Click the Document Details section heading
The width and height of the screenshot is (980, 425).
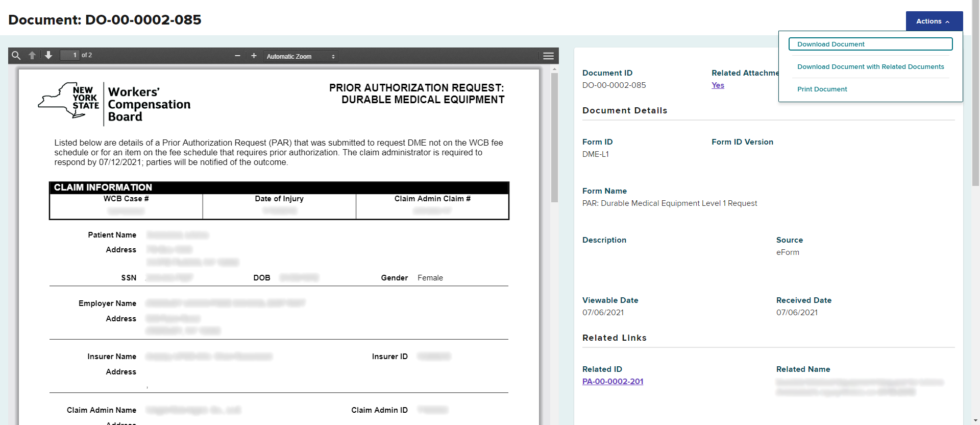(x=625, y=111)
